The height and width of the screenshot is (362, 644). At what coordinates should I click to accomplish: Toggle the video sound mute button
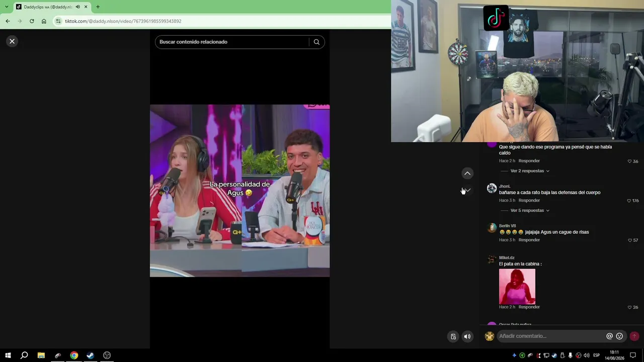(x=467, y=337)
